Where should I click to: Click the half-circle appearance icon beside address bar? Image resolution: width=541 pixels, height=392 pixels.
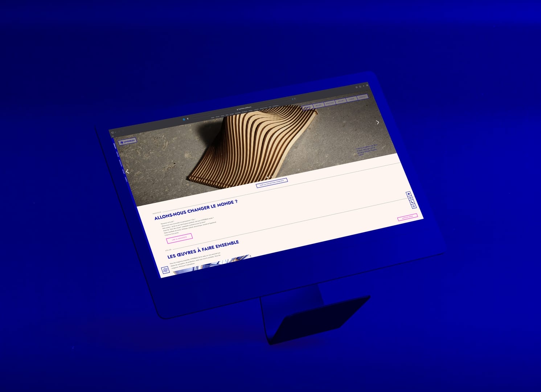(x=188, y=119)
